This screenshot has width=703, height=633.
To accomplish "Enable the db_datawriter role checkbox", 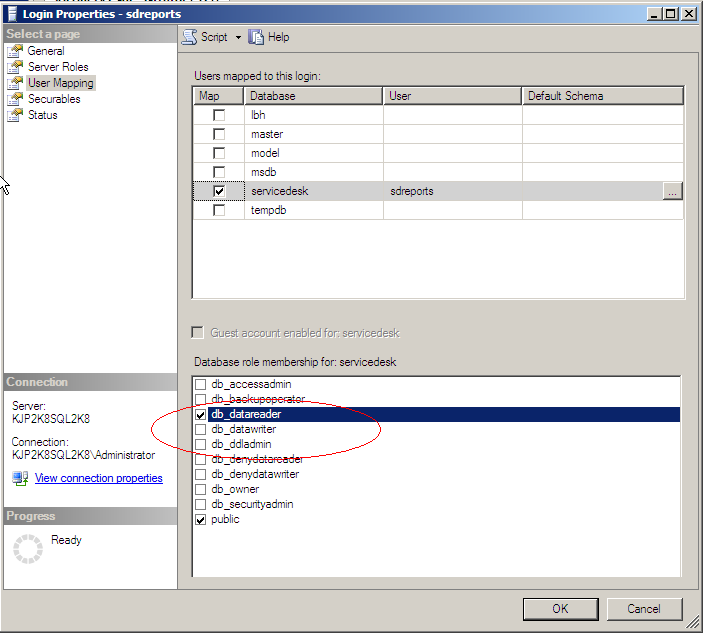I will pyautogui.click(x=201, y=430).
